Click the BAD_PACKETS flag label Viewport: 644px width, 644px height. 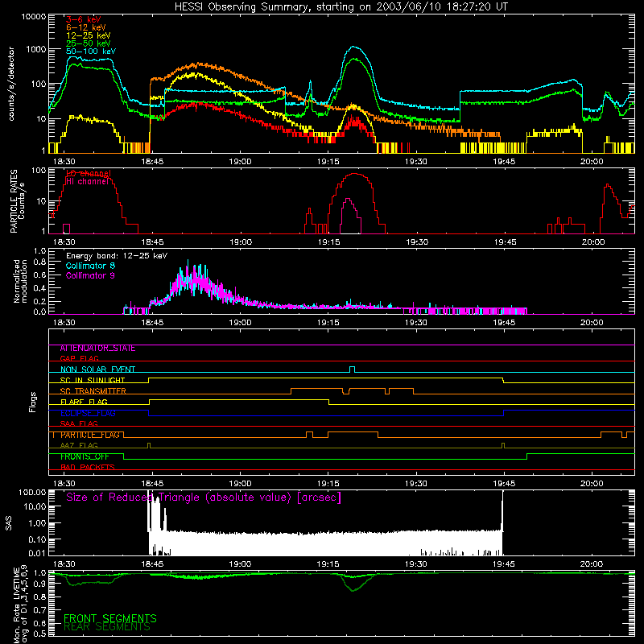87,468
